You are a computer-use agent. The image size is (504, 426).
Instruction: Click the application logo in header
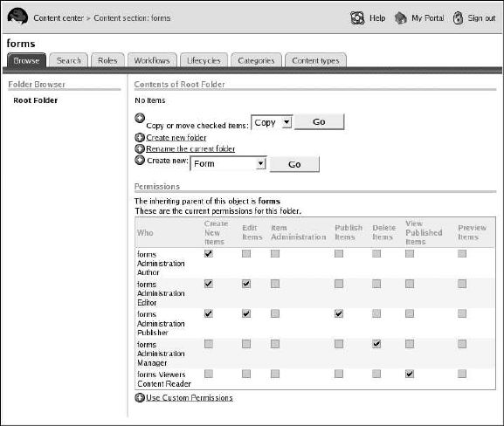[x=17, y=17]
